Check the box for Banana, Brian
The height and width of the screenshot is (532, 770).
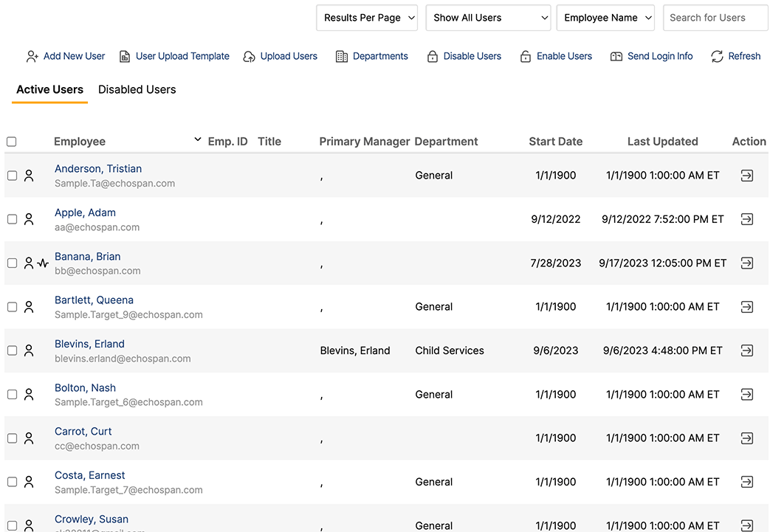13,263
